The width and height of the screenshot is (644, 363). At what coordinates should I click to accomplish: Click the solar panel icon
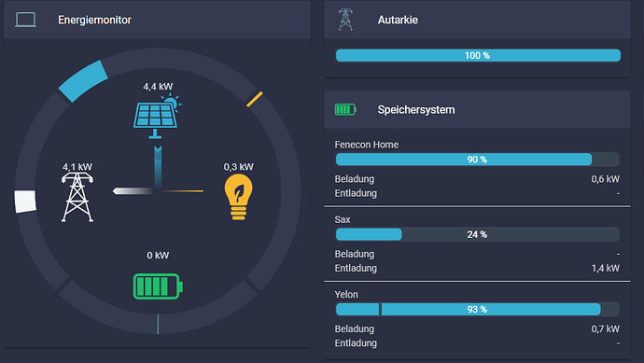tap(157, 117)
